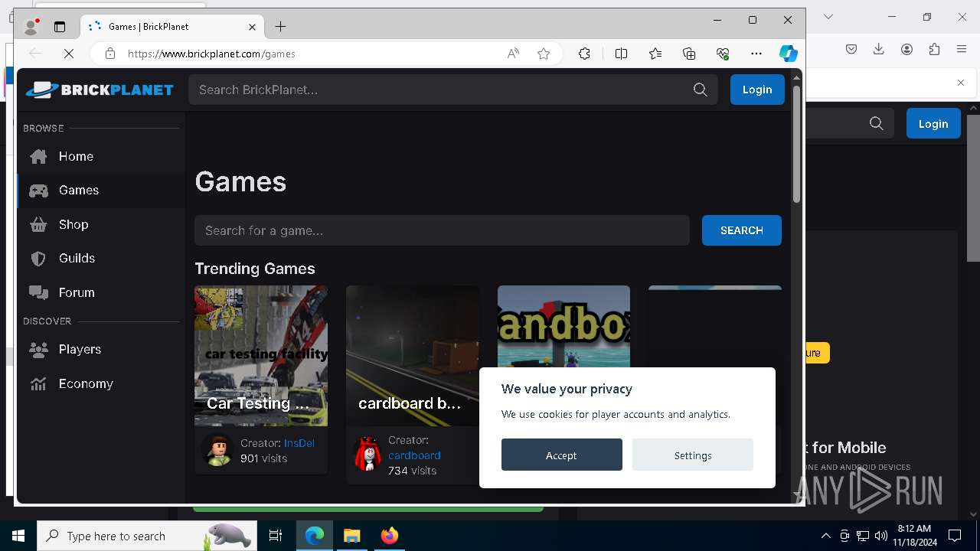Image resolution: width=980 pixels, height=551 pixels.
Task: Open Firefox hamburger application menu
Action: pyautogui.click(x=962, y=49)
